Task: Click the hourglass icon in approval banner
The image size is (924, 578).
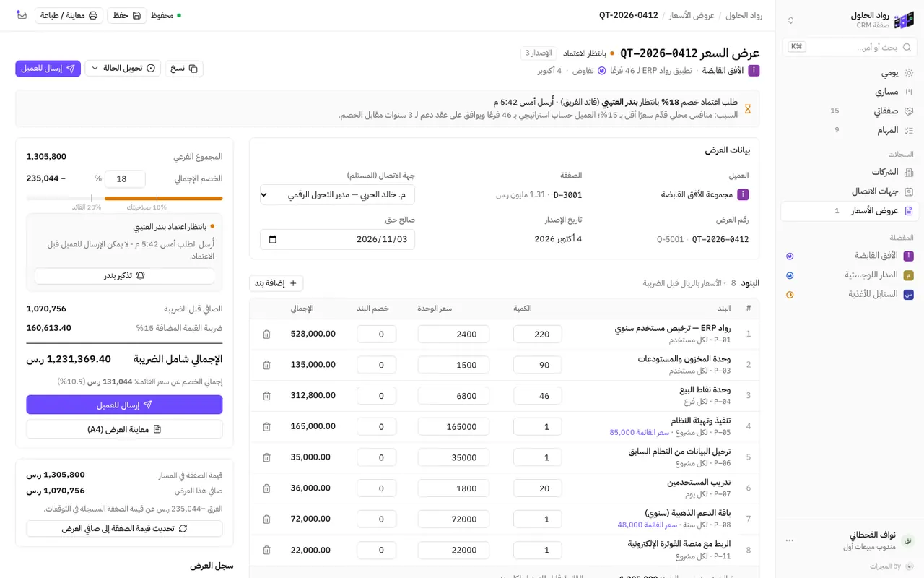Action: tap(748, 109)
